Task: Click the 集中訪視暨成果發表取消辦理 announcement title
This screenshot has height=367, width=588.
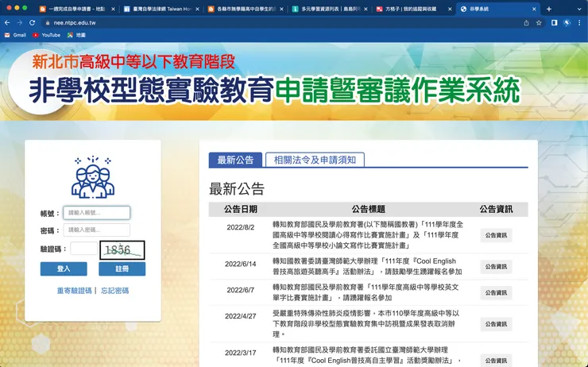Action: point(366,323)
